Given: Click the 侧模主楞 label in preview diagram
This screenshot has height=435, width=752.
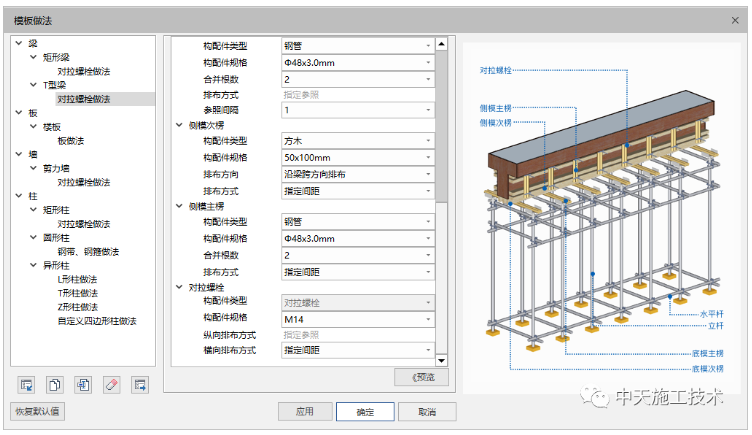Looking at the screenshot, I should tap(496, 108).
